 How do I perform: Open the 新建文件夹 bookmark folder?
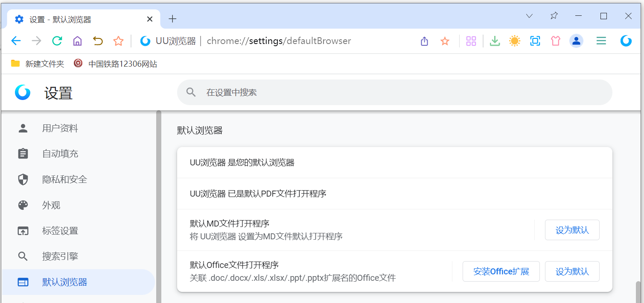click(38, 64)
